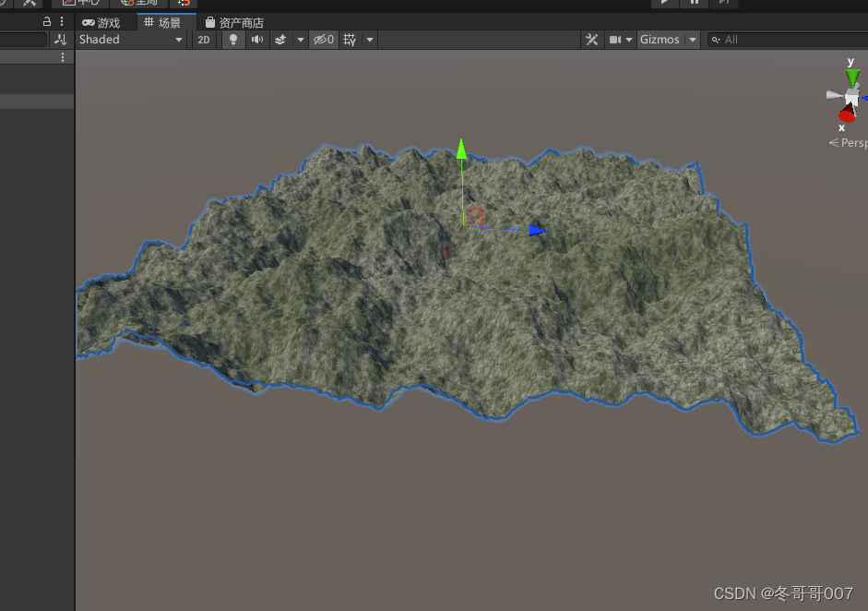868x611 pixels.
Task: Click the grid visibility icon in scene toolbar
Action: [x=349, y=39]
